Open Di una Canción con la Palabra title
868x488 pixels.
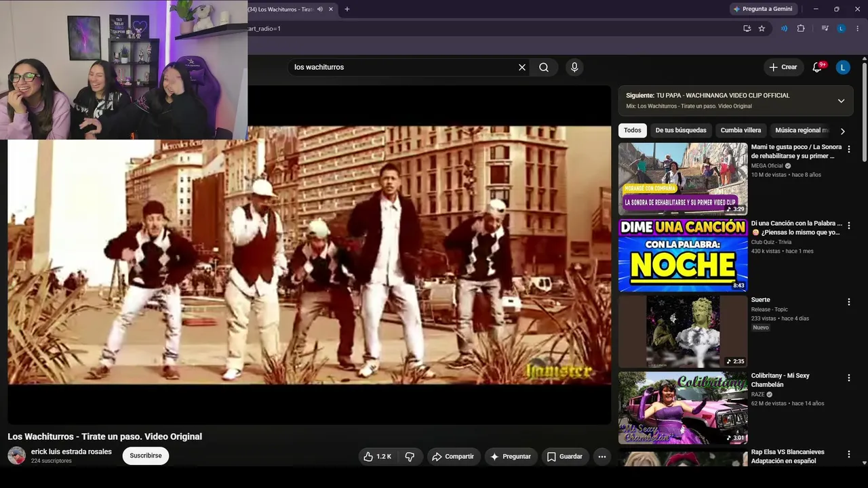(796, 228)
